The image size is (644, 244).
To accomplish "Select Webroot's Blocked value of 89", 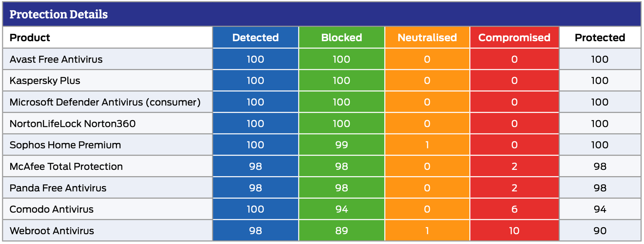I will pyautogui.click(x=341, y=231).
